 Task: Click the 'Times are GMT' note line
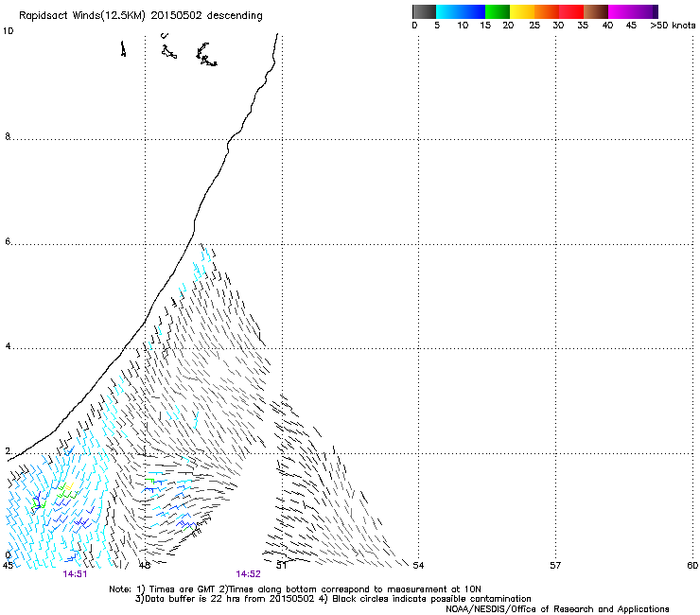click(295, 589)
